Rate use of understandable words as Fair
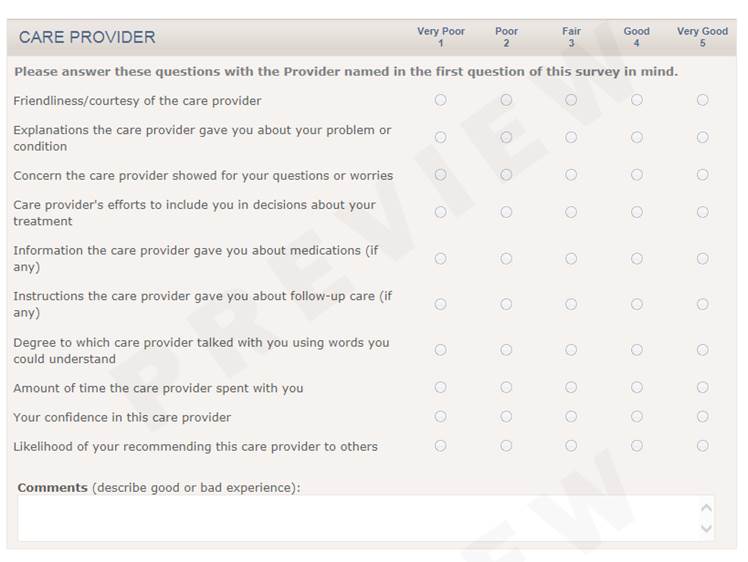The height and width of the screenshot is (562, 748). point(571,350)
